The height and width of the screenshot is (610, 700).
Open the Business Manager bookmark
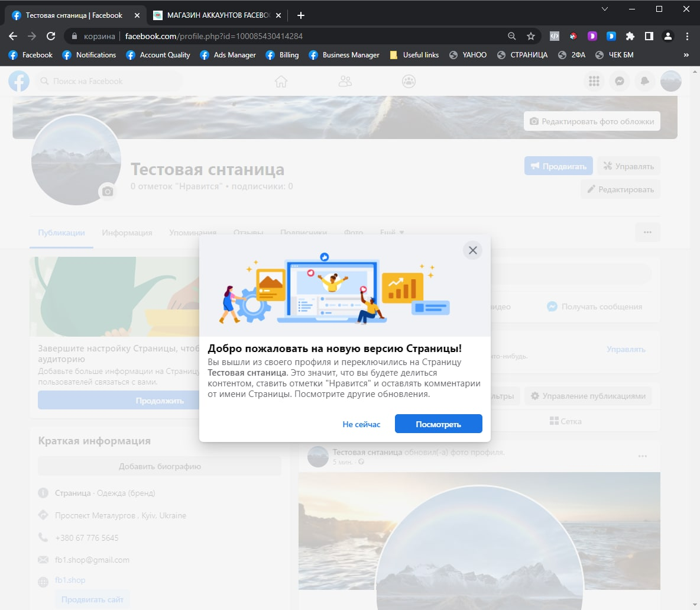[344, 55]
